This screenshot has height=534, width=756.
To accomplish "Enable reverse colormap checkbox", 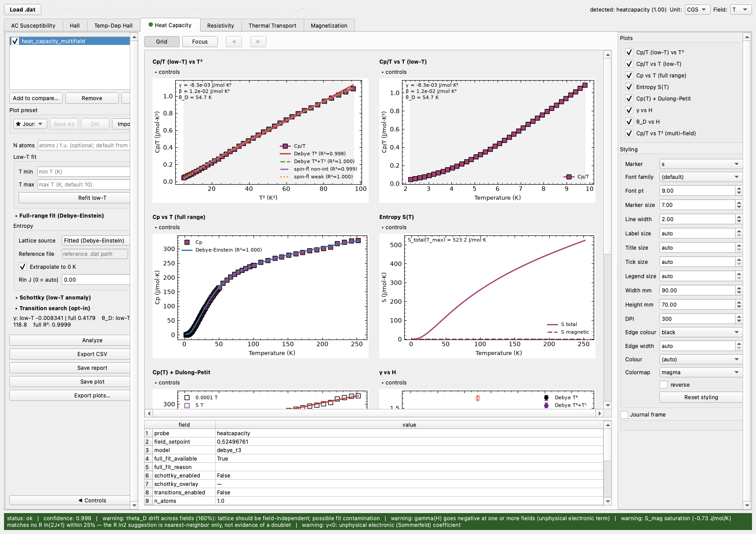I will [x=664, y=384].
